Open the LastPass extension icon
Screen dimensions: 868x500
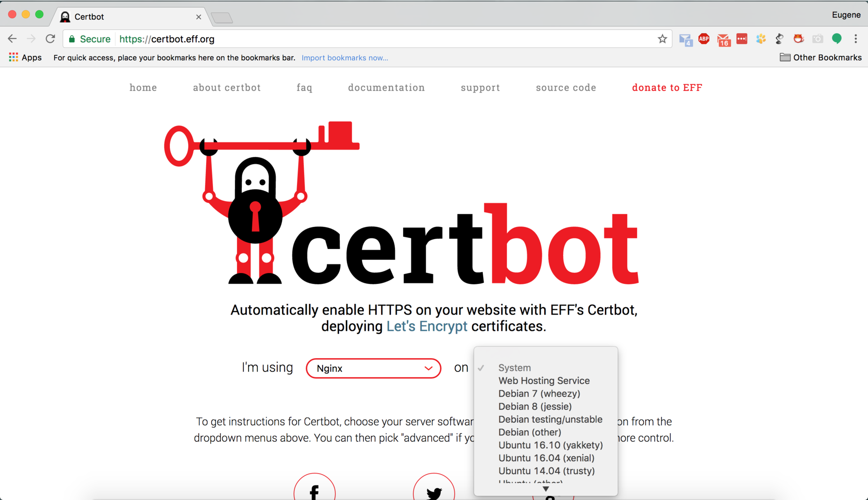click(x=742, y=39)
